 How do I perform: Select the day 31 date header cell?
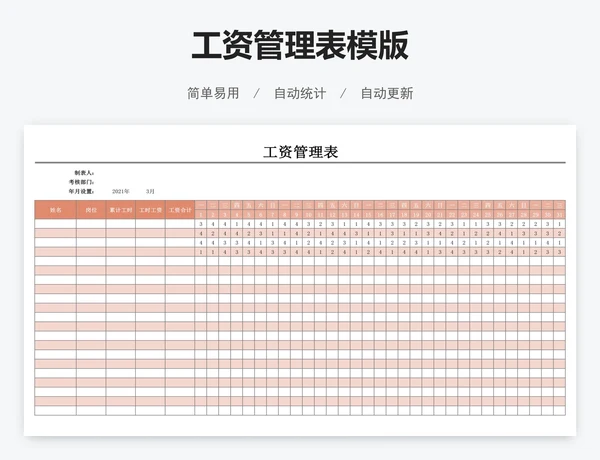(x=559, y=215)
